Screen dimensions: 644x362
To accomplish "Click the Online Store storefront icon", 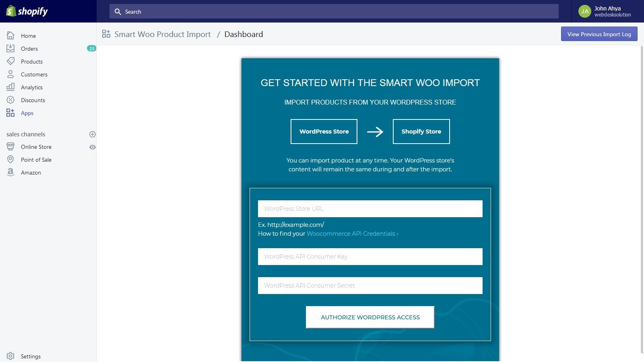I will [x=10, y=146].
